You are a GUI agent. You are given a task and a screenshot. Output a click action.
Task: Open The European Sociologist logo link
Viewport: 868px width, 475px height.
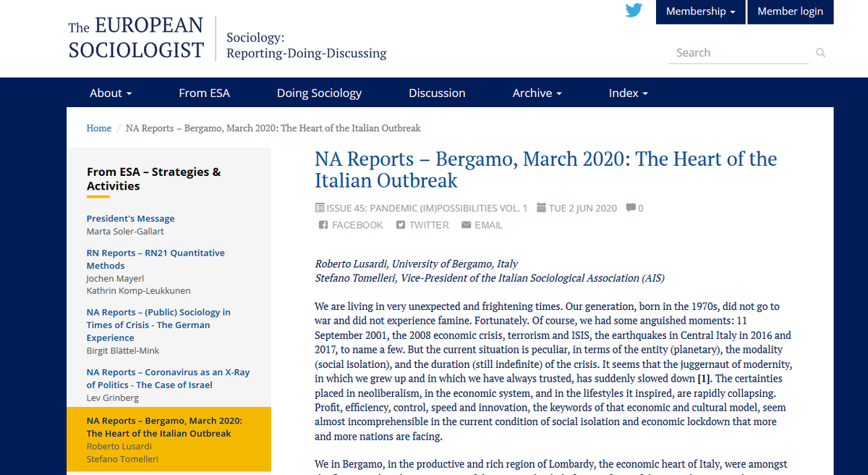pyautogui.click(x=136, y=38)
